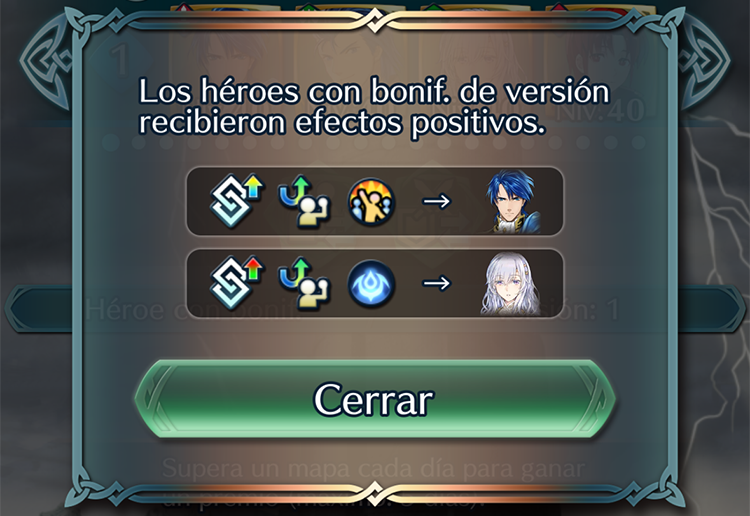Screen dimensions: 750x516
Task: Tap the blue flame orb effect icon
Action: (372, 284)
